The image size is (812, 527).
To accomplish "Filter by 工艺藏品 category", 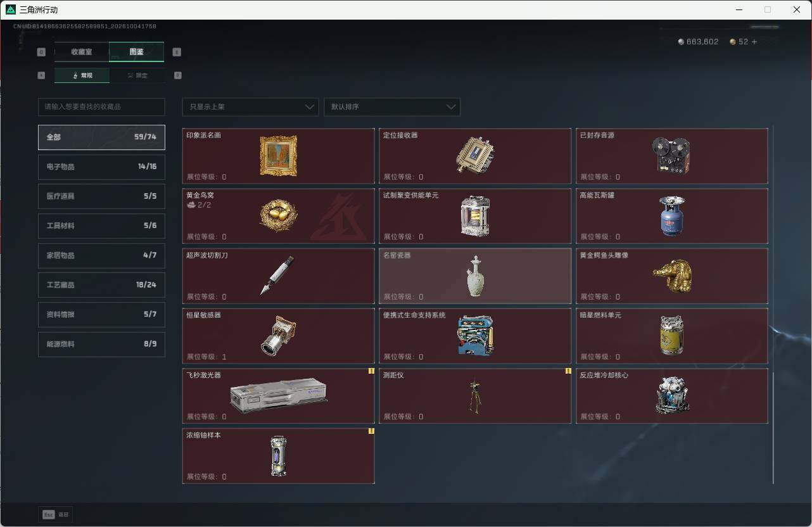I will pyautogui.click(x=101, y=285).
